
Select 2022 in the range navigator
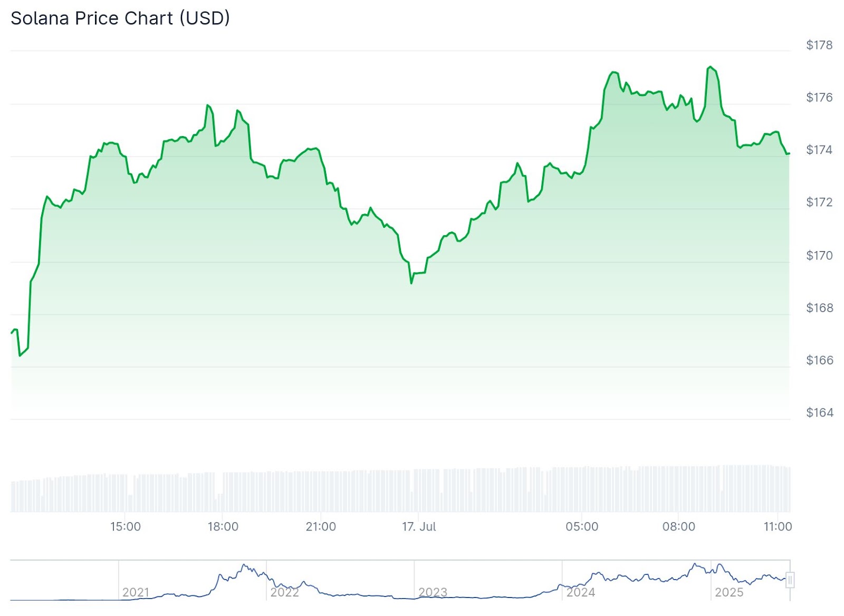(284, 592)
